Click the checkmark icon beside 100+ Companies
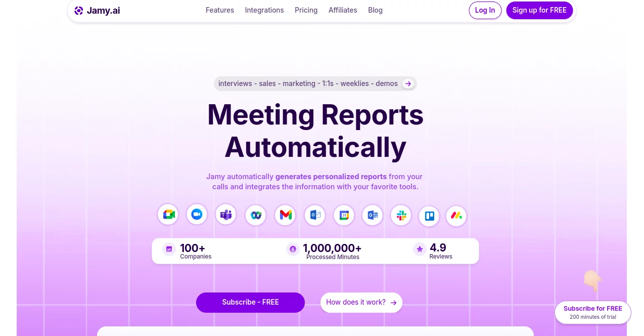Image resolution: width=644 pixels, height=336 pixels. pyautogui.click(x=169, y=249)
